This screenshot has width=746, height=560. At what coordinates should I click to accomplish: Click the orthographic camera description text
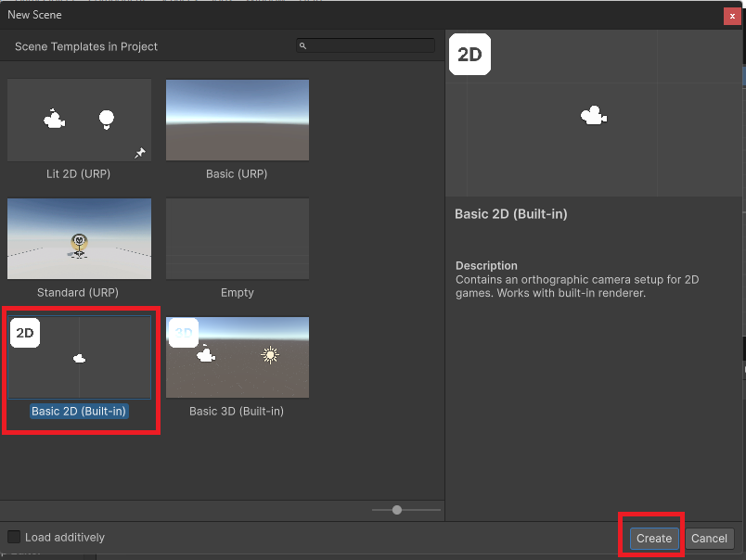pos(577,286)
